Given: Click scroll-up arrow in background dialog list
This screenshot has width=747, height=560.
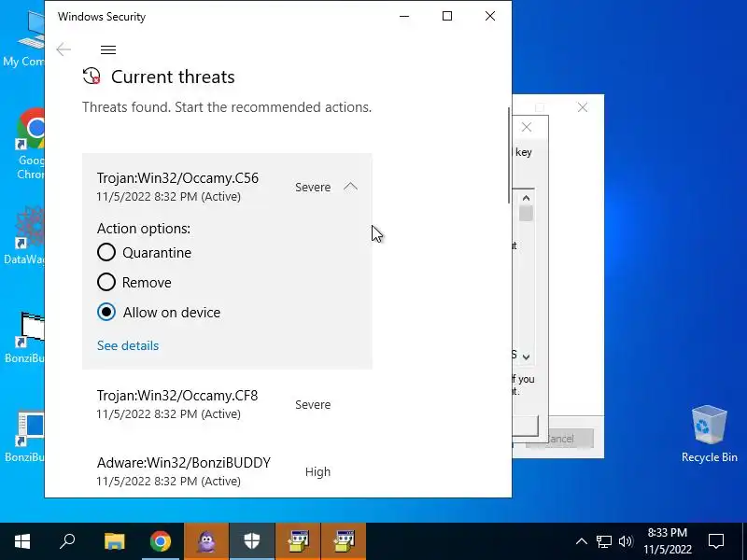Looking at the screenshot, I should tap(526, 198).
